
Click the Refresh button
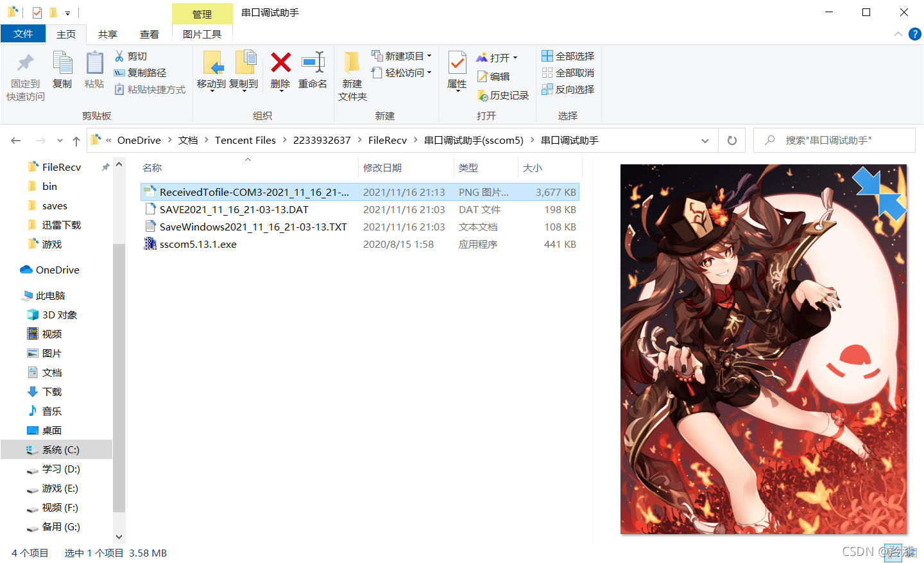[732, 141]
